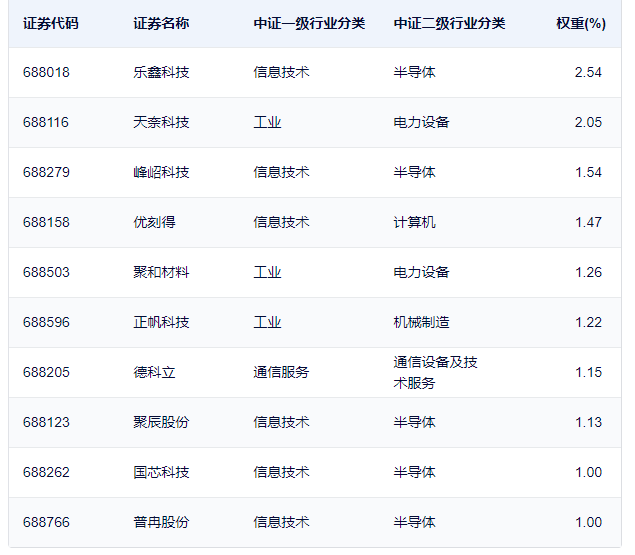Click the 权重(%) column header
The height and width of the screenshot is (555, 635).
pos(581,23)
